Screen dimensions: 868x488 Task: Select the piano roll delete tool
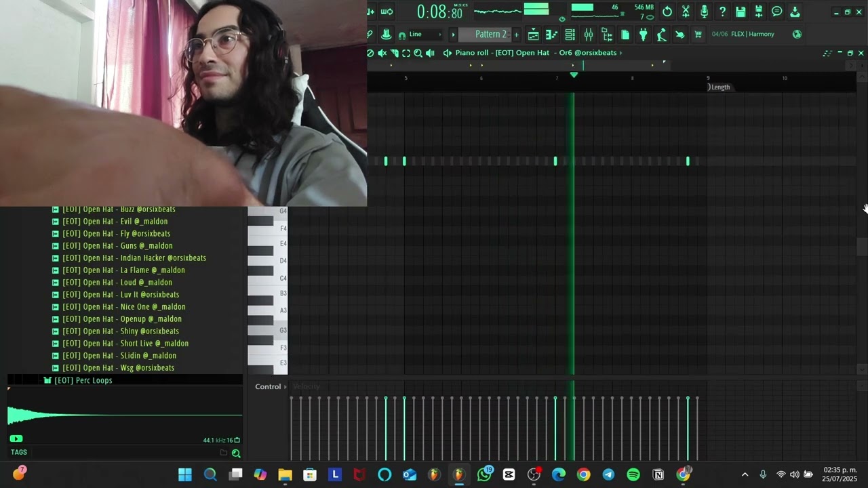[x=370, y=53]
